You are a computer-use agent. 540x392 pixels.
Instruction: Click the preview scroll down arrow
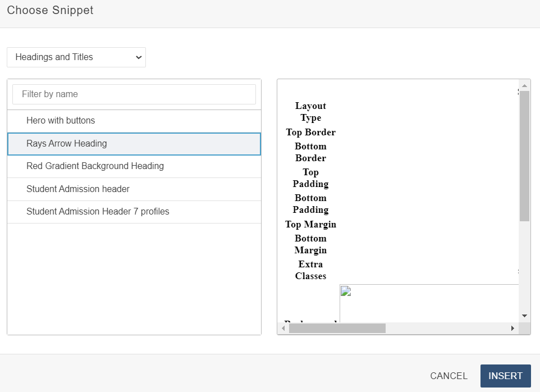[x=524, y=316]
